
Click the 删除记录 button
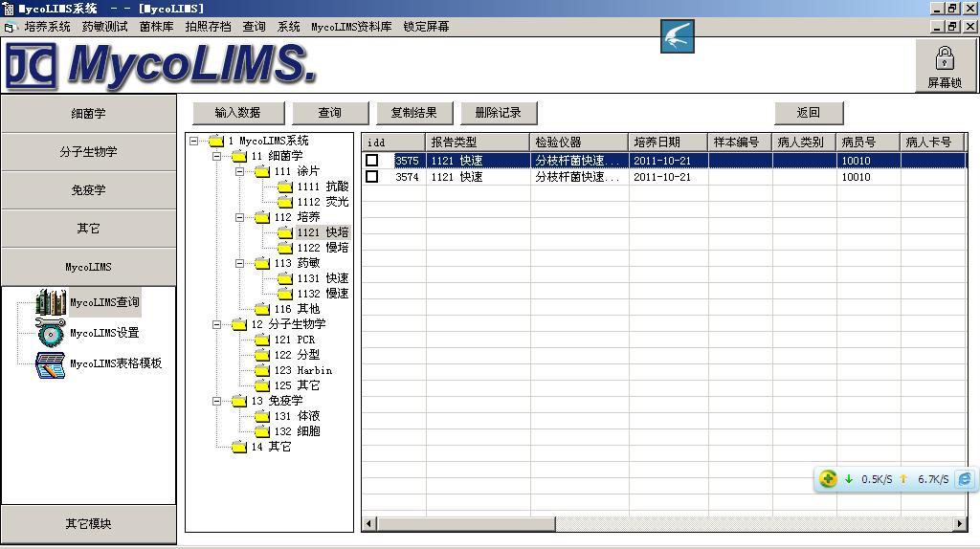(499, 113)
